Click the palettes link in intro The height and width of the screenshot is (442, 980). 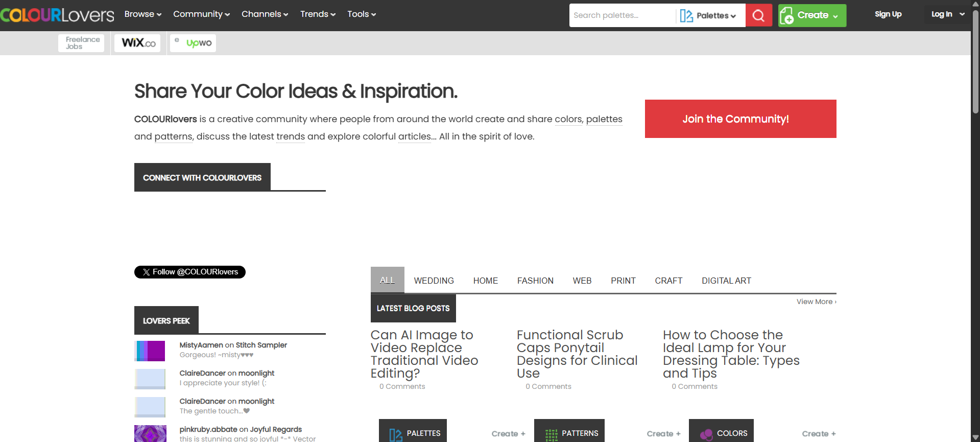point(604,119)
